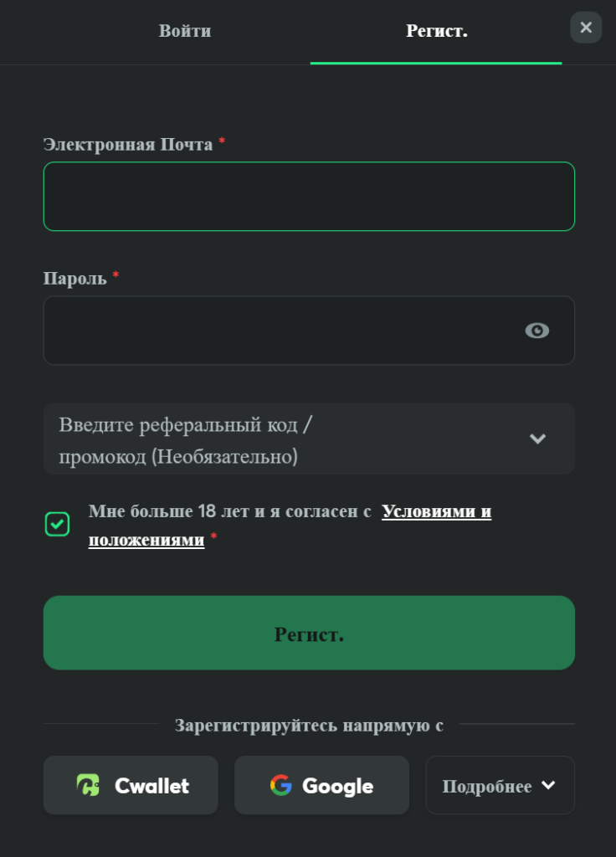This screenshot has width=616, height=857.
Task: Open the 'Условиями и' terms link
Action: [436, 511]
